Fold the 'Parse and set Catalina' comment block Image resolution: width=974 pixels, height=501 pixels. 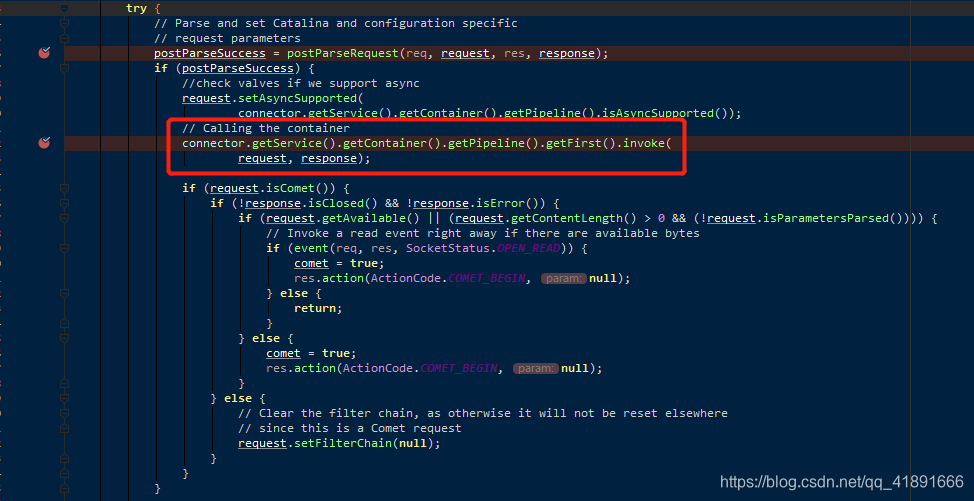(65, 24)
